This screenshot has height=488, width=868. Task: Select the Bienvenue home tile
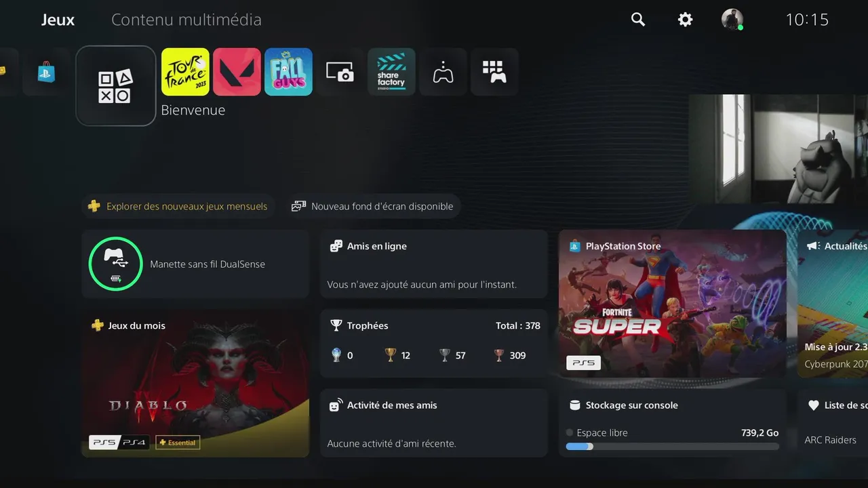tap(116, 85)
